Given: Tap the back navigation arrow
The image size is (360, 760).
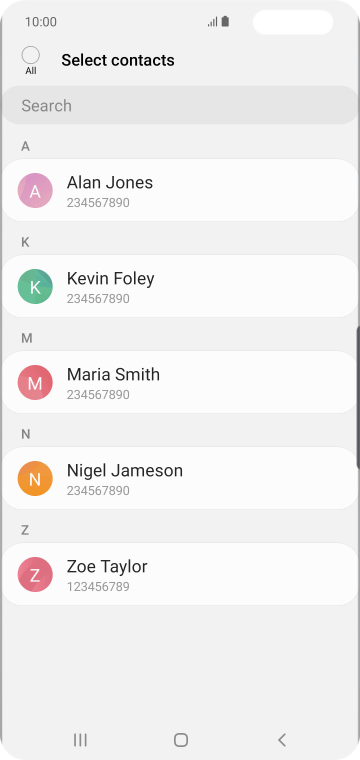Looking at the screenshot, I should (282, 740).
